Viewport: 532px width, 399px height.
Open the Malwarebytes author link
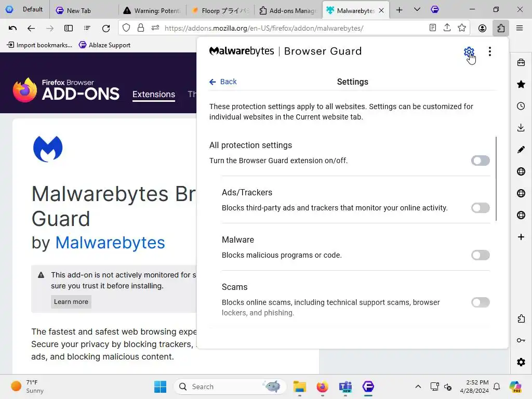coord(110,243)
